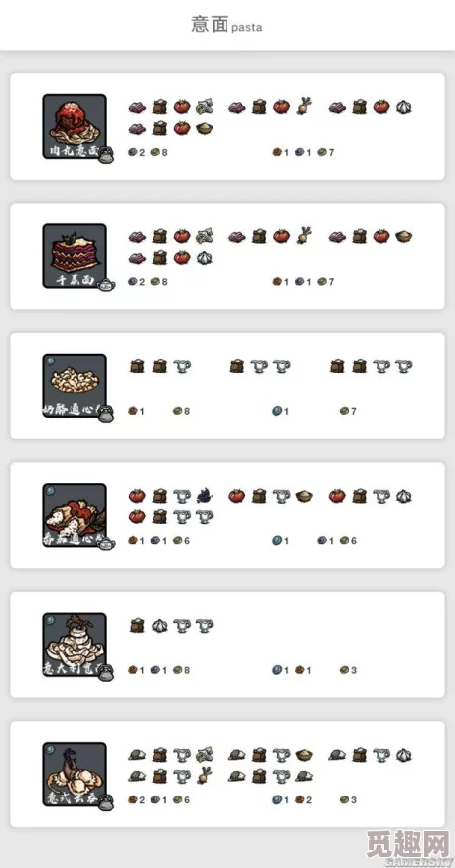Click the flour bowl ingredient in tomato macaroni card
Viewport: 455px width, 868px height.
coord(303,496)
